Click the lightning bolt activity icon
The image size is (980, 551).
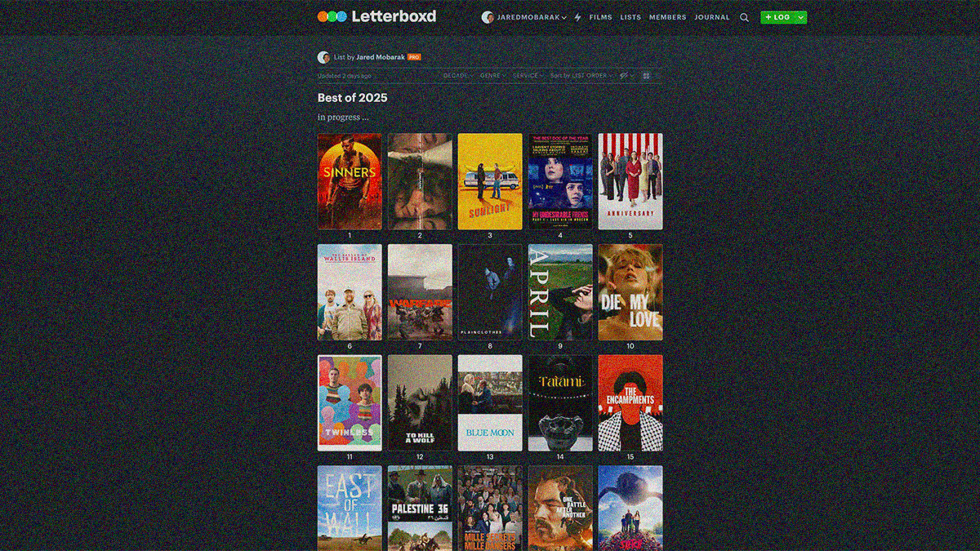pyautogui.click(x=577, y=16)
